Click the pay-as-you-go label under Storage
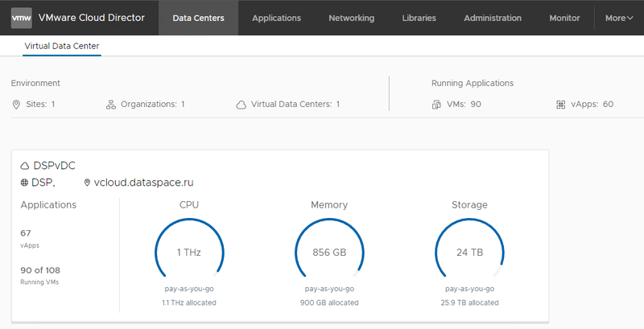This screenshot has width=644, height=329. tap(469, 289)
